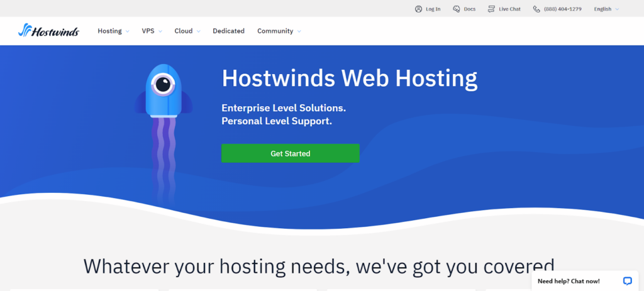Click the chevron beside Cloud
The image size is (644, 291).
198,31
